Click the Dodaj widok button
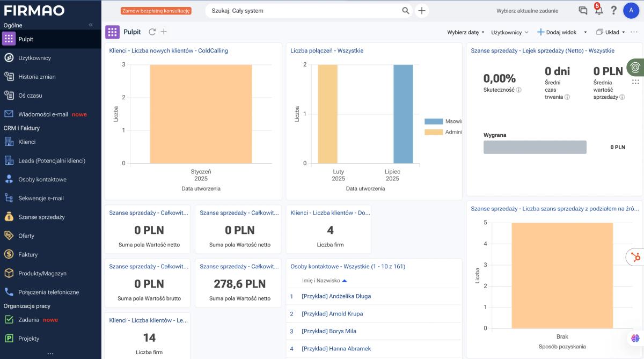The width and height of the screenshot is (644, 359). click(557, 32)
